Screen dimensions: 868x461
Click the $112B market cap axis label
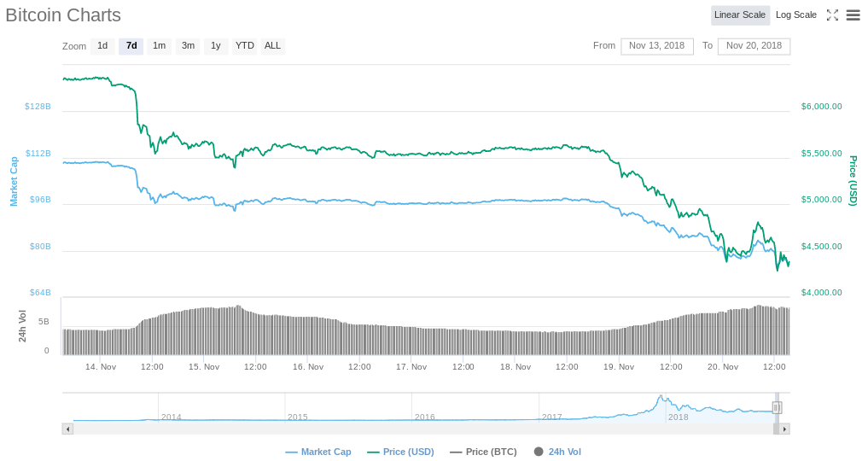(38, 154)
